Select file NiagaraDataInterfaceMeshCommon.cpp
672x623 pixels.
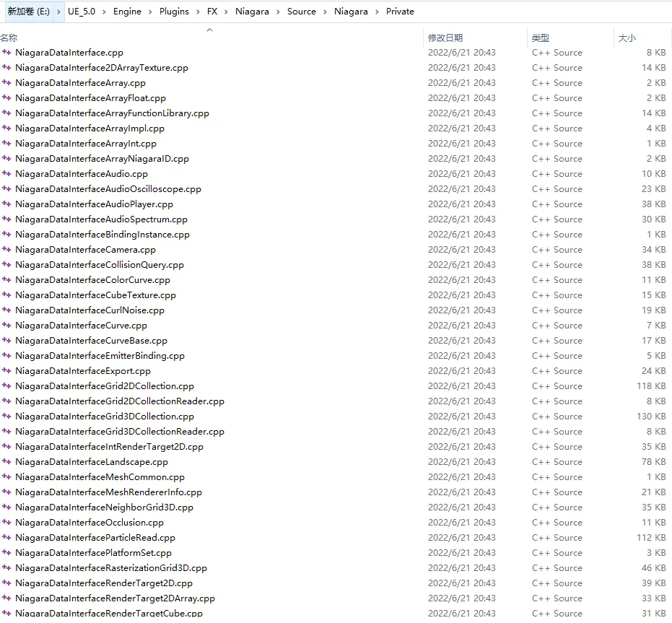point(100,476)
